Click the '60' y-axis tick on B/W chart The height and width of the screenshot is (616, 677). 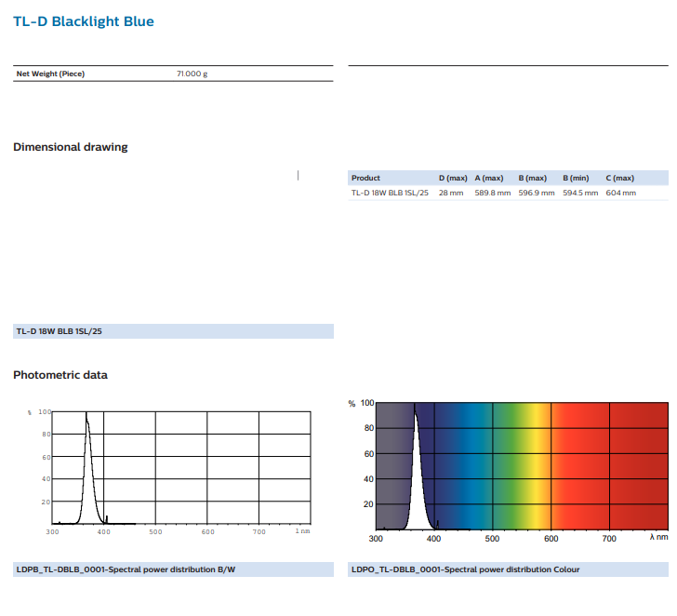pyautogui.click(x=46, y=458)
